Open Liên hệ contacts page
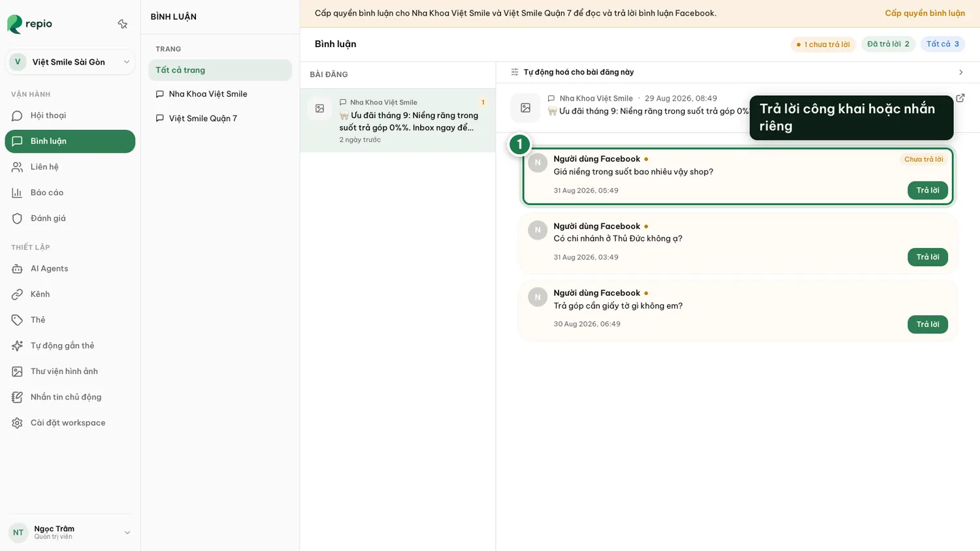This screenshot has height=551, width=980. [x=70, y=167]
